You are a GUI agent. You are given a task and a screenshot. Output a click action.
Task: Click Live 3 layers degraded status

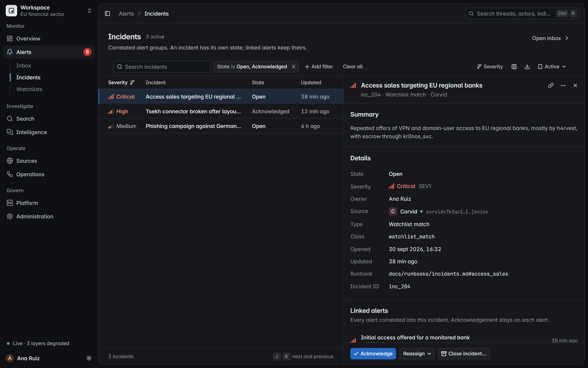point(38,343)
